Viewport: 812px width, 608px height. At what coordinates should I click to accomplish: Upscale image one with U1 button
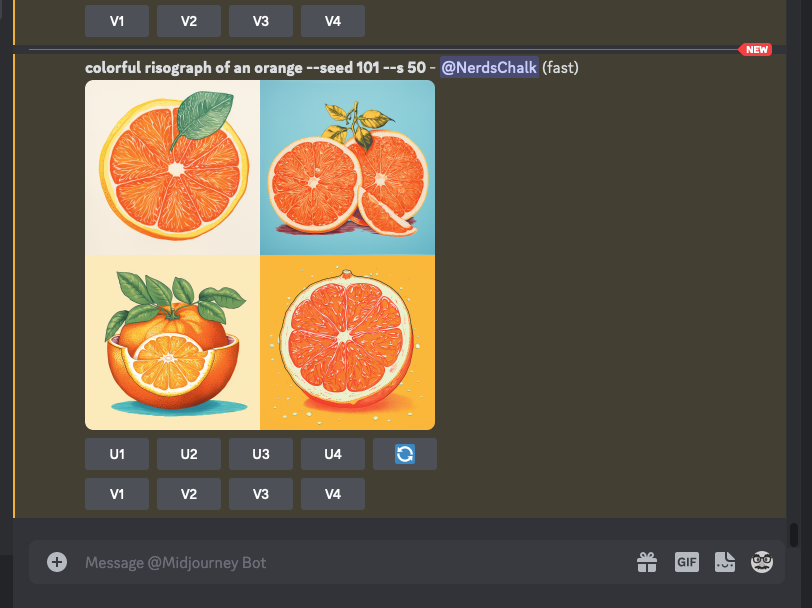pyautogui.click(x=117, y=454)
